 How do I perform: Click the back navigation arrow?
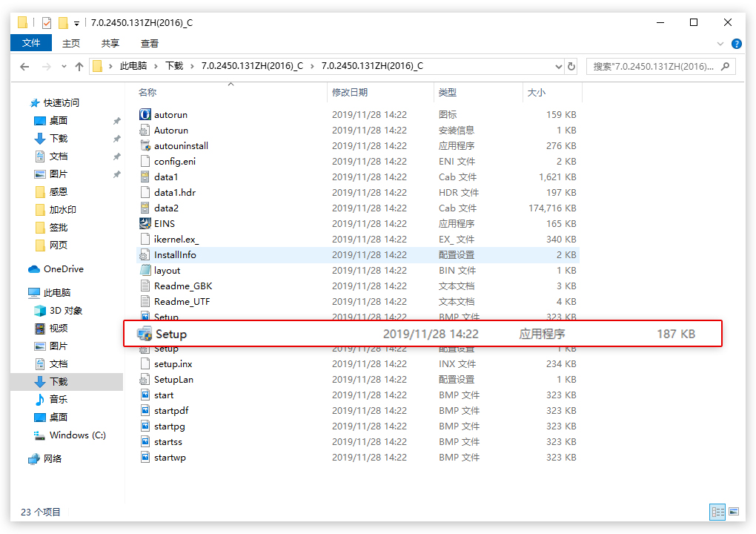pos(24,67)
